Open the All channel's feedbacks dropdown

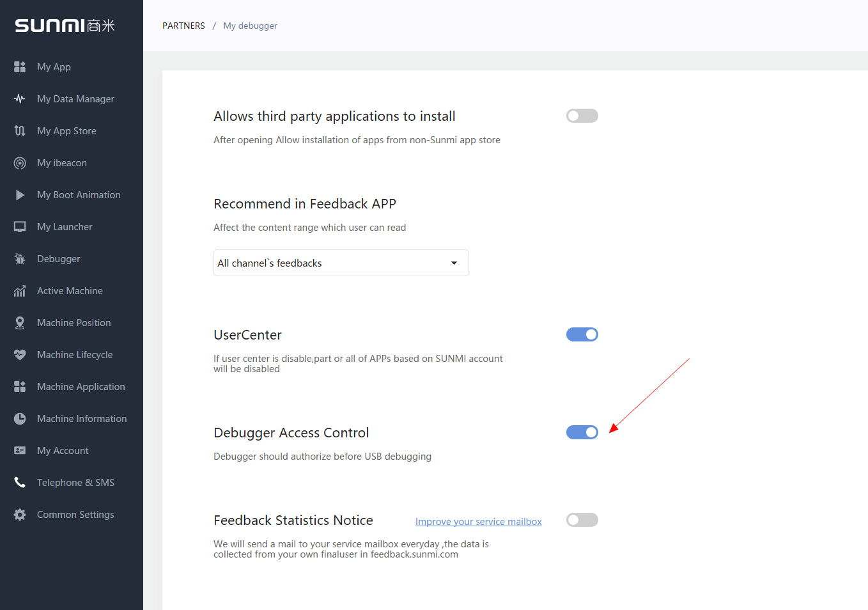(341, 263)
